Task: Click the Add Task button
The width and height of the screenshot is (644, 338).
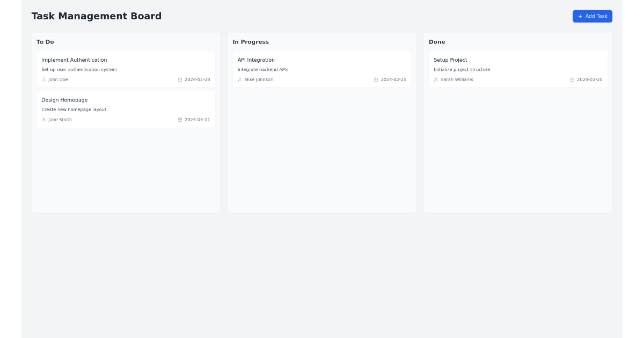Action: pyautogui.click(x=592, y=16)
